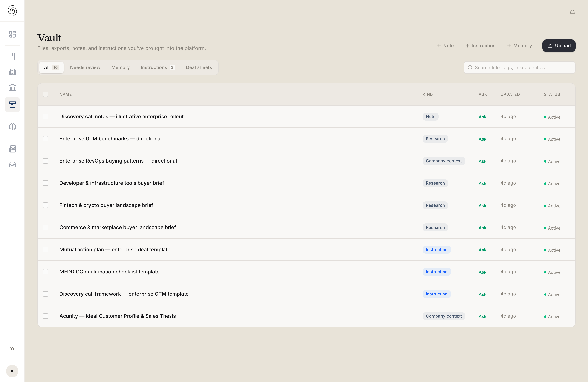Check the Acunity Ideal Customer Profile checkbox
This screenshot has width=588, height=382.
[x=45, y=316]
